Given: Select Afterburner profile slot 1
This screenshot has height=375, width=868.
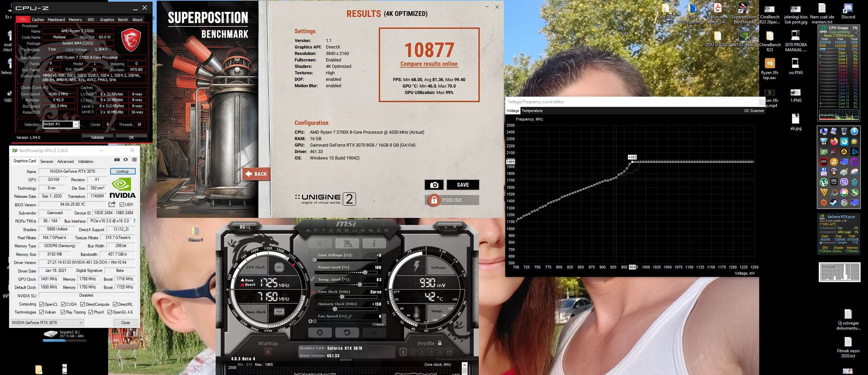Looking at the screenshot, I should [403, 352].
